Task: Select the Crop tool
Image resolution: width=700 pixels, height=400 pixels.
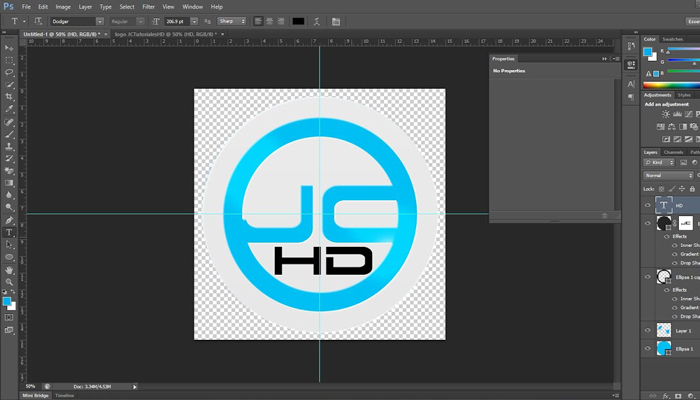Action: (10, 96)
